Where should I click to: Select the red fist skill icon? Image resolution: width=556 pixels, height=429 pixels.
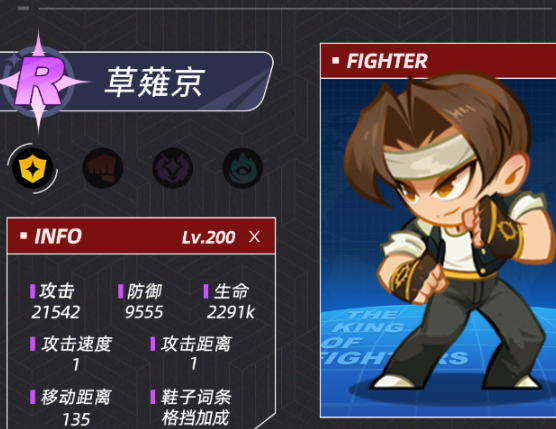(x=102, y=168)
